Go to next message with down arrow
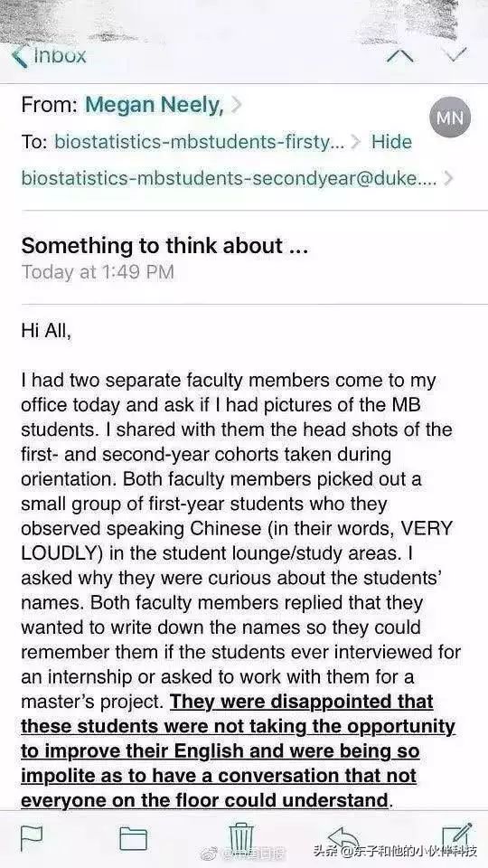 point(456,54)
